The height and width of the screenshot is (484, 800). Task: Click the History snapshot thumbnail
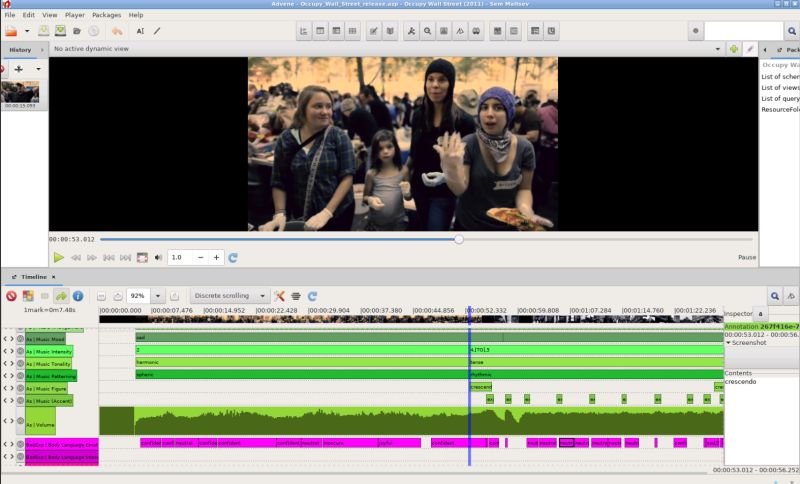pyautogui.click(x=20, y=94)
